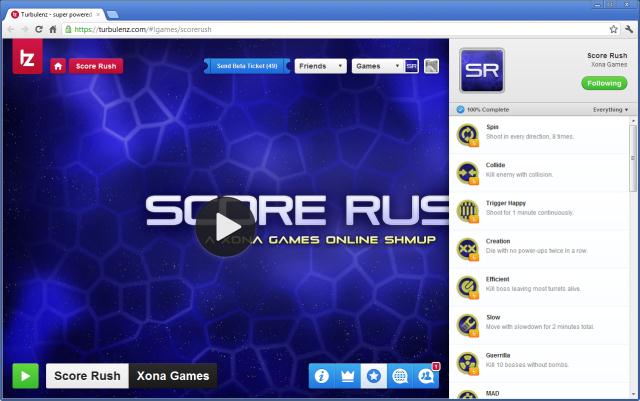The width and height of the screenshot is (640, 401).
Task: Click the 'Collide' badge title
Action: tap(496, 165)
